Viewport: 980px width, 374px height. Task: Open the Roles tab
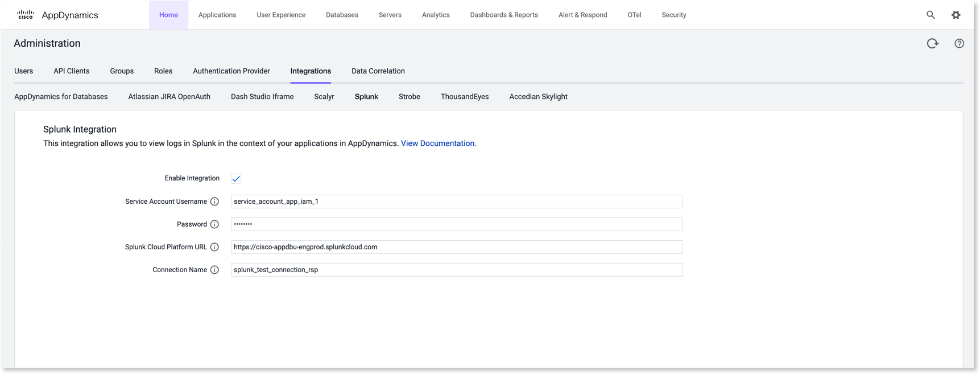pos(163,71)
